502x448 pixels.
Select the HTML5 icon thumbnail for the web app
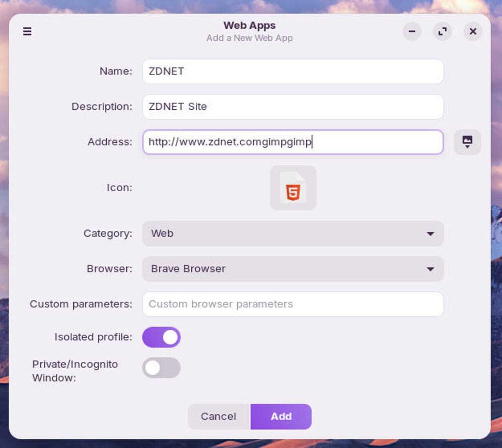[x=293, y=187]
